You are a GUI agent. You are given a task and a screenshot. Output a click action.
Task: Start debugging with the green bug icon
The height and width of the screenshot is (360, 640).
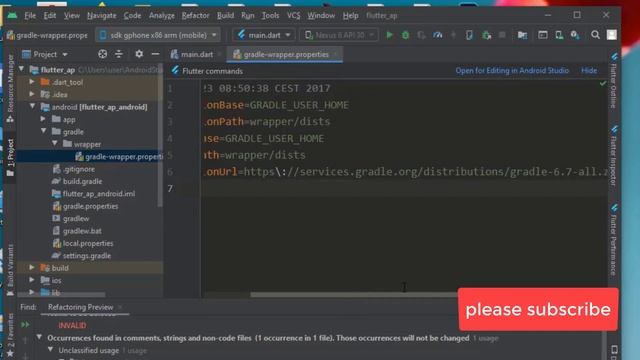click(405, 35)
